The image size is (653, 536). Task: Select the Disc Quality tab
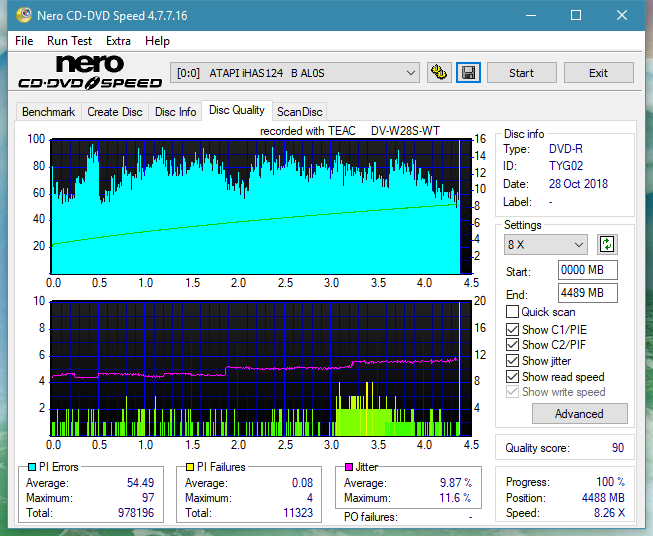(x=237, y=110)
